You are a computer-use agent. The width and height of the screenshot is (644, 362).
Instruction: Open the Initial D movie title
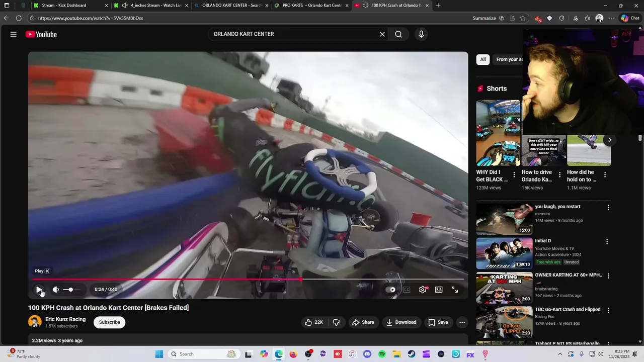click(x=543, y=241)
